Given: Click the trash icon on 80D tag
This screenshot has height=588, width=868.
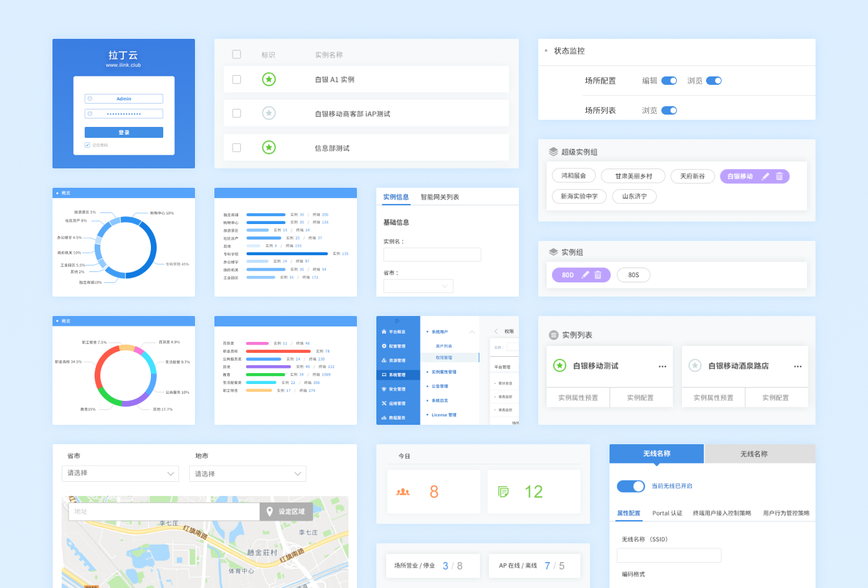Looking at the screenshot, I should pos(598,275).
